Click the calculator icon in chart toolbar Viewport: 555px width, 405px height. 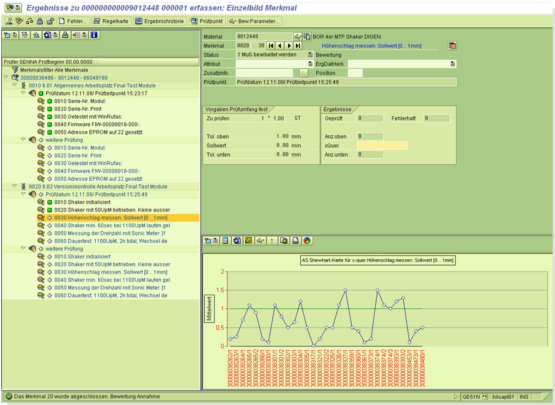[225, 241]
